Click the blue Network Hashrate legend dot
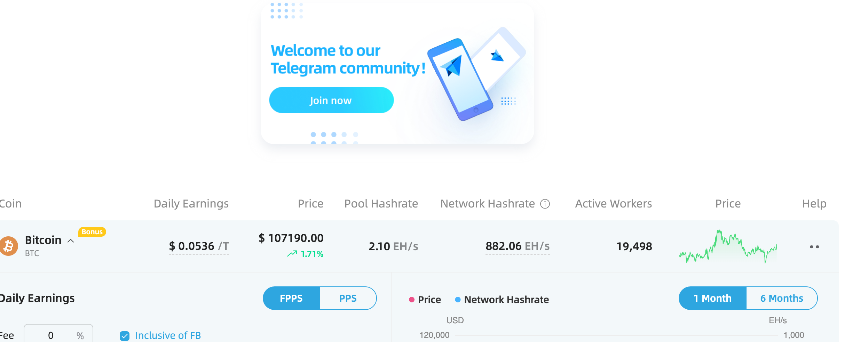868x342 pixels. pos(458,300)
